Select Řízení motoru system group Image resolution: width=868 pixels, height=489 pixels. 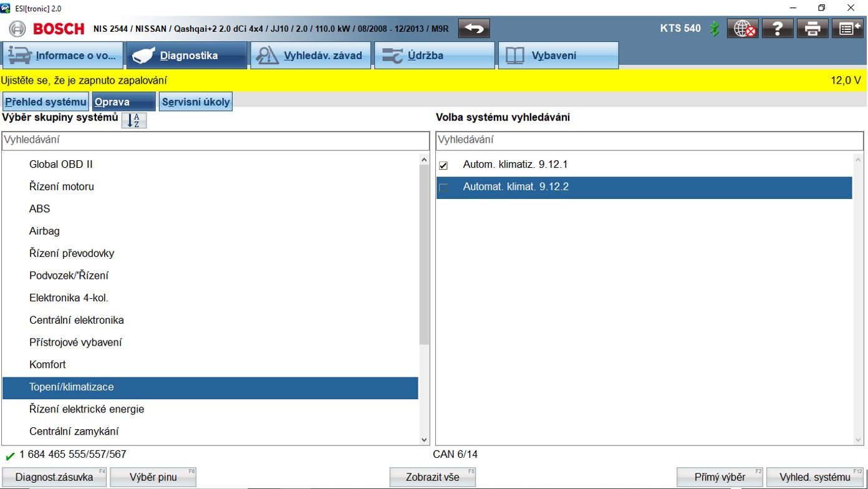coord(210,186)
